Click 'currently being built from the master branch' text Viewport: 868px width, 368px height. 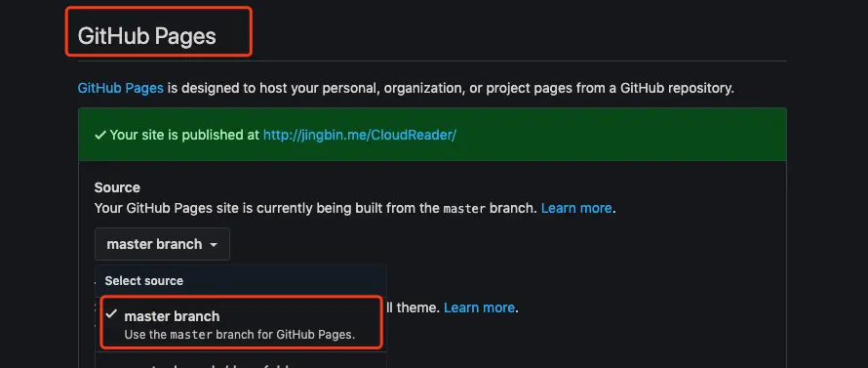tap(396, 208)
